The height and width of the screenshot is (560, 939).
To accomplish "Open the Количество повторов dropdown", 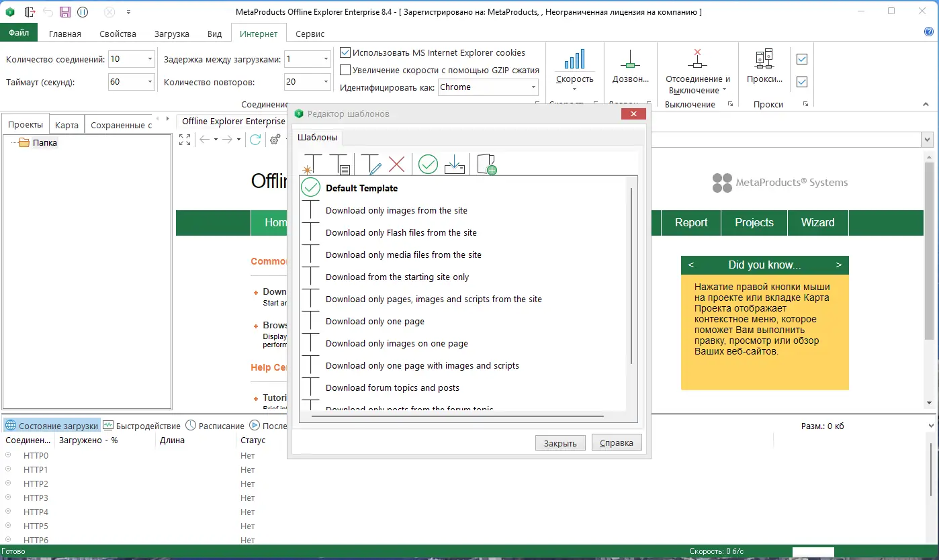I will (x=326, y=82).
